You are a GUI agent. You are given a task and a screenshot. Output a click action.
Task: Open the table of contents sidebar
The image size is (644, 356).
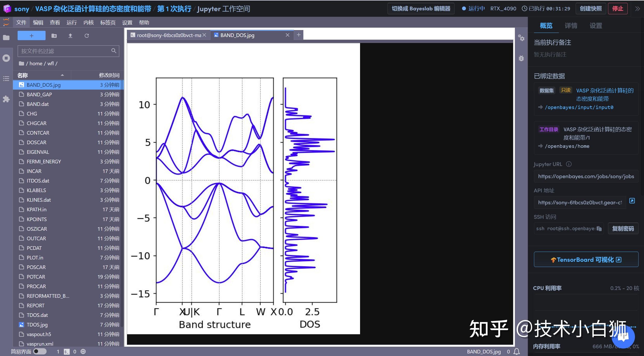point(6,78)
